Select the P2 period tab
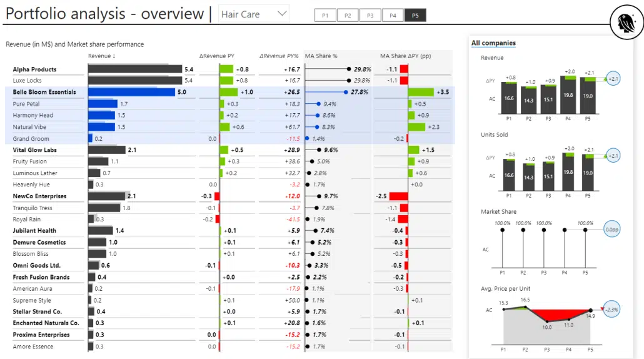The height and width of the screenshot is (359, 644). point(348,16)
